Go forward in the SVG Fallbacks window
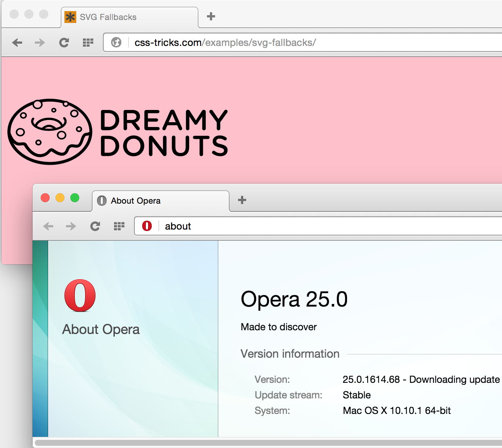This screenshot has width=502, height=448. pyautogui.click(x=40, y=43)
